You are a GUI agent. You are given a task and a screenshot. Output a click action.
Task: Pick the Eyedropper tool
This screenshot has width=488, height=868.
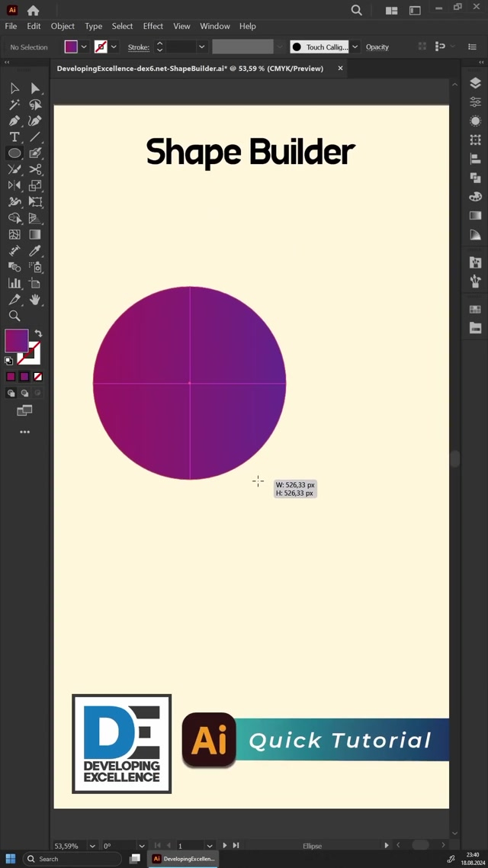[x=35, y=250]
